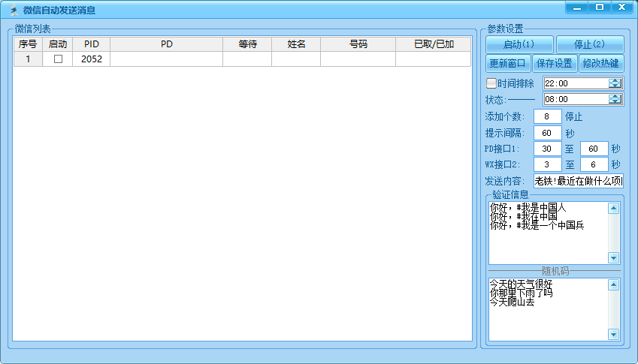Click the 08:00 time spinner arrows
638x364 pixels.
[615, 99]
